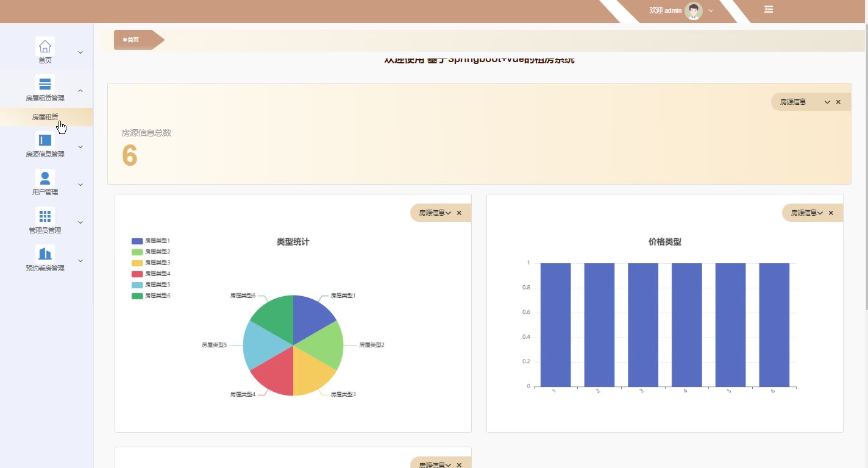868x468 pixels.
Task: Click the yellow 房屋类型3 pie slice
Action: pos(310,374)
